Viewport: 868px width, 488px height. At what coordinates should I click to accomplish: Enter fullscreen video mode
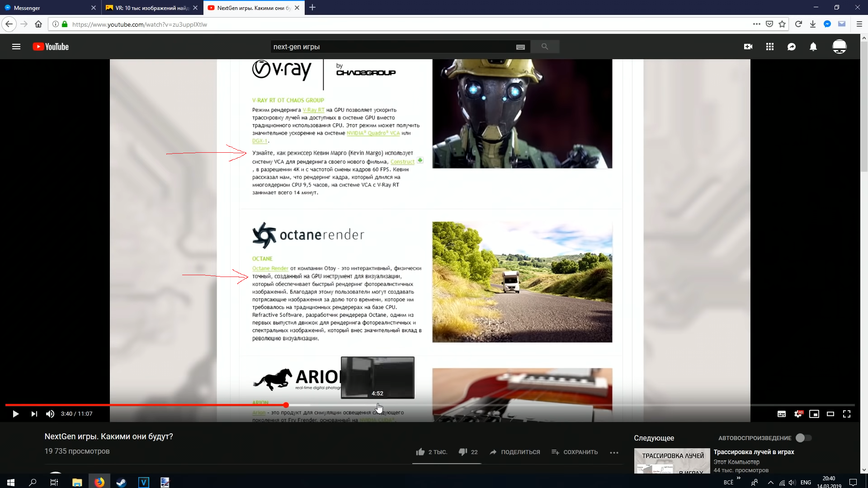click(847, 414)
